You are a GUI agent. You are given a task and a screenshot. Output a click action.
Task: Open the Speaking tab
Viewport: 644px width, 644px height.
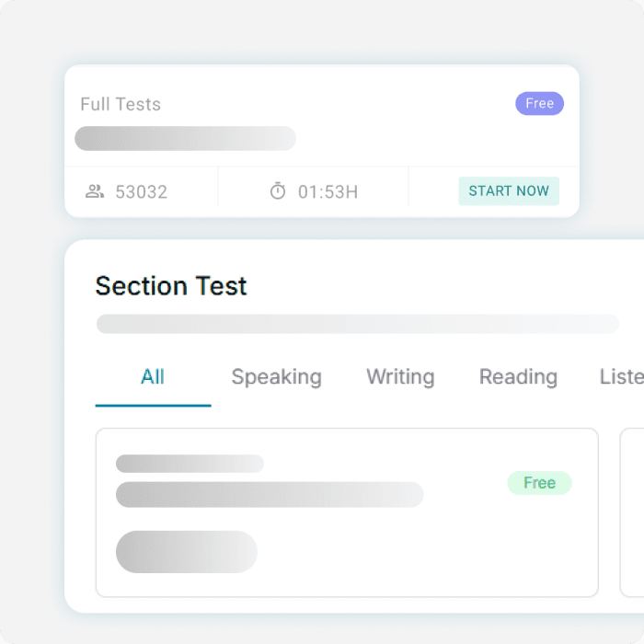click(276, 377)
